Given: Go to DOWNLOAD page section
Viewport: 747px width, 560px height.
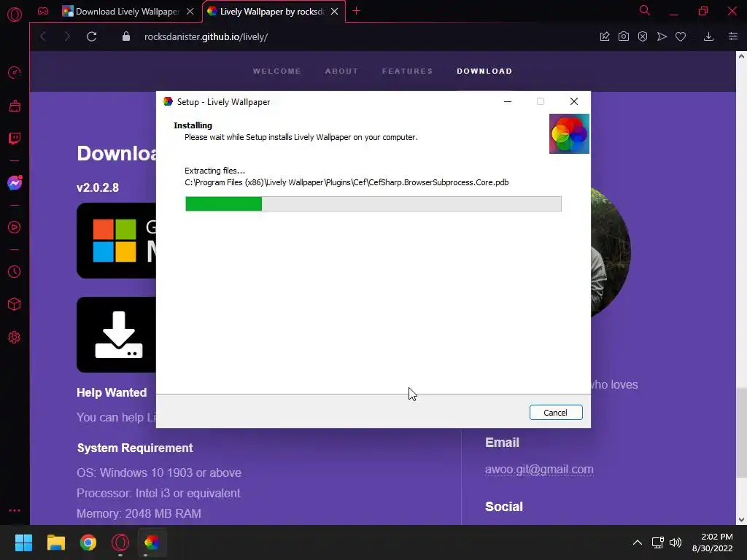Looking at the screenshot, I should click(484, 71).
